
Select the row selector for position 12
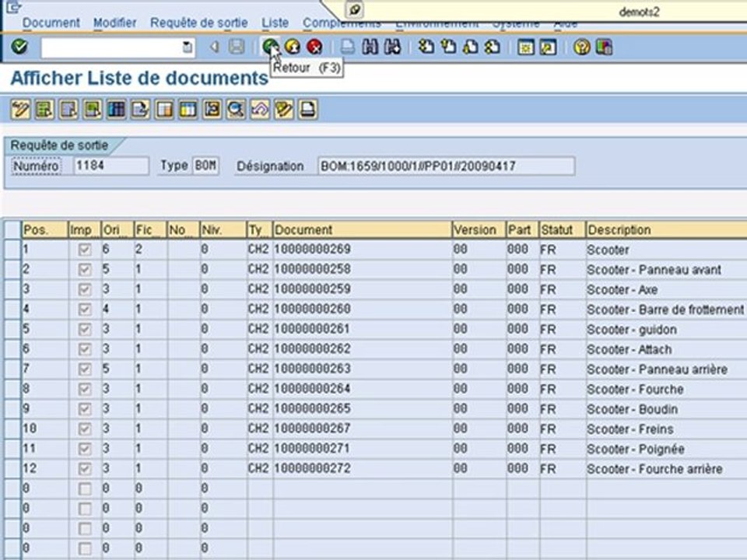[13, 468]
